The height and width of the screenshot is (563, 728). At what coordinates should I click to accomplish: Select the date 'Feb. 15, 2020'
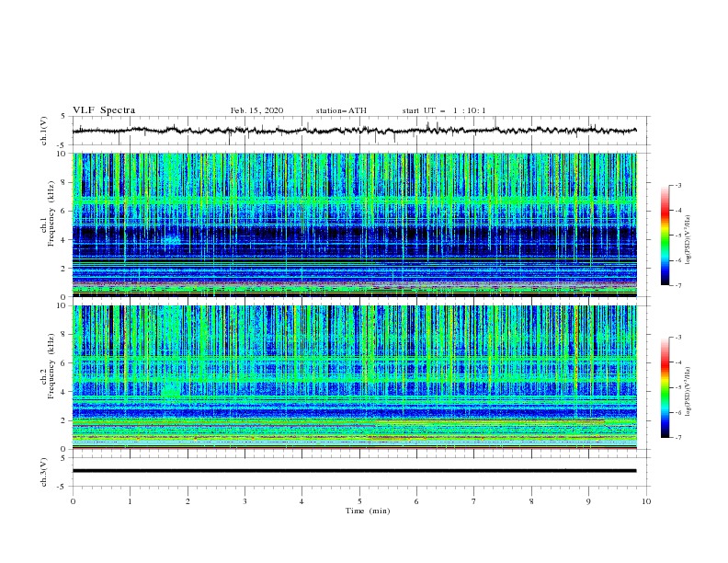coord(256,110)
